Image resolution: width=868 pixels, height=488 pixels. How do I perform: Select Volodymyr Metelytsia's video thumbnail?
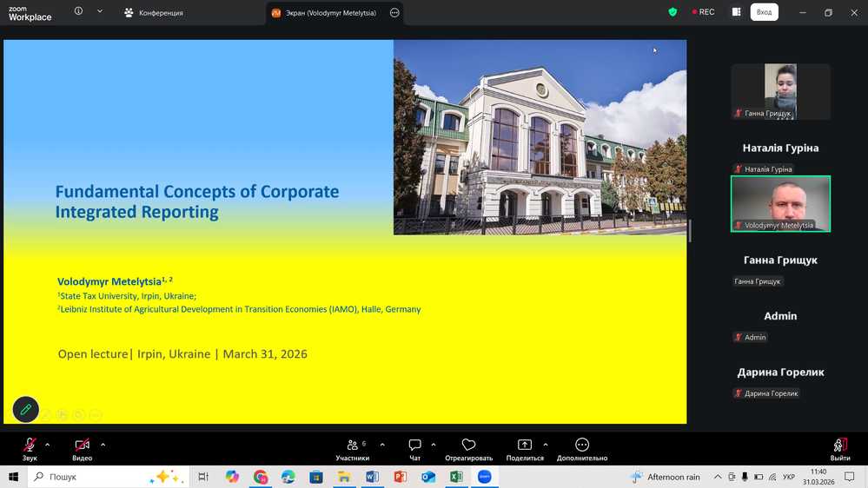(x=780, y=204)
